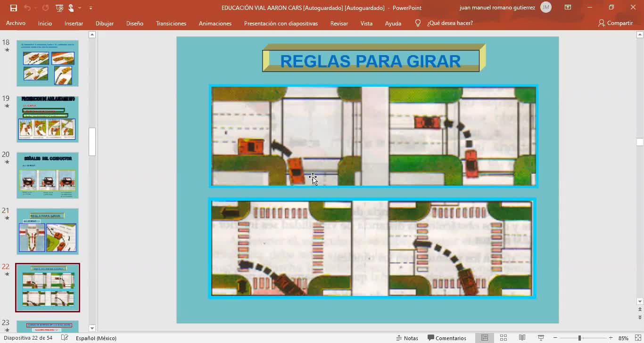This screenshot has height=343, width=644.
Task: Click the 85% zoom level value
Action: pos(623,338)
